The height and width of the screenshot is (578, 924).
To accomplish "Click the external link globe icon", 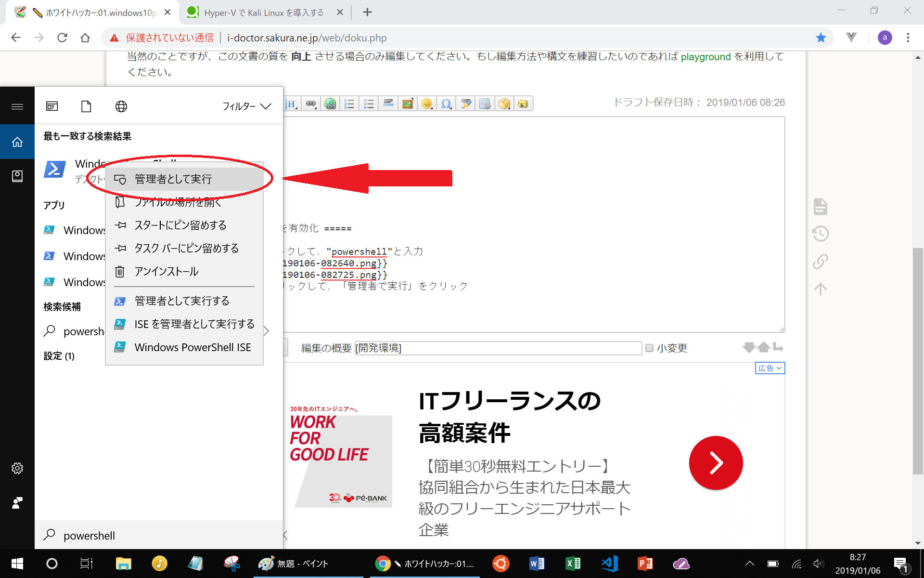I will click(x=330, y=104).
